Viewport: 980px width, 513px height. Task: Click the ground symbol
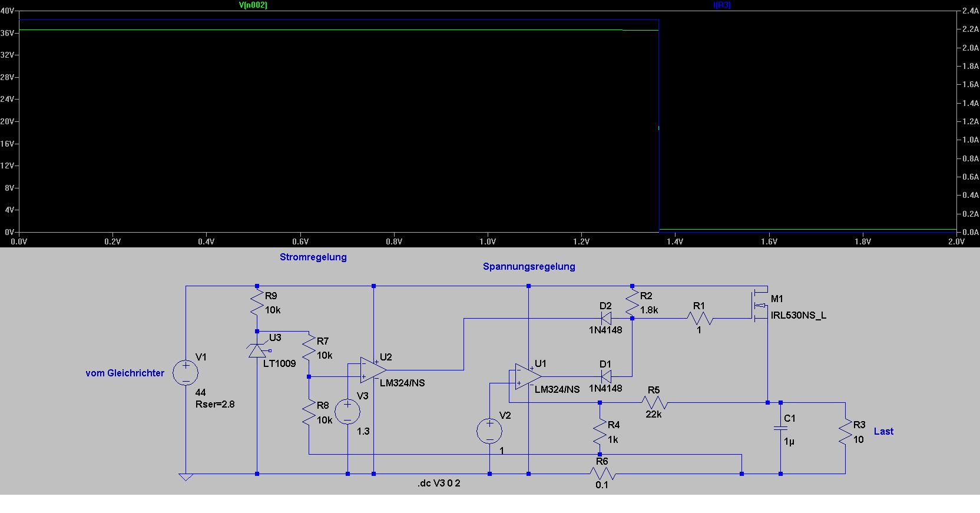[x=186, y=477]
